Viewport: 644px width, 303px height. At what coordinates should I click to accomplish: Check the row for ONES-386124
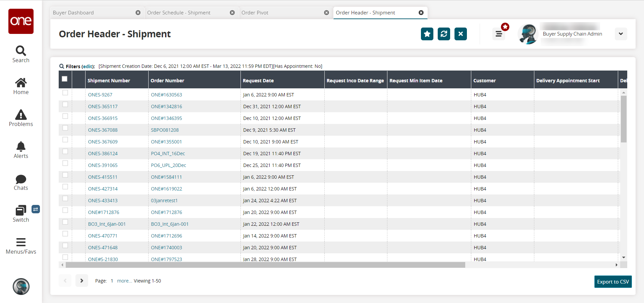65,151
